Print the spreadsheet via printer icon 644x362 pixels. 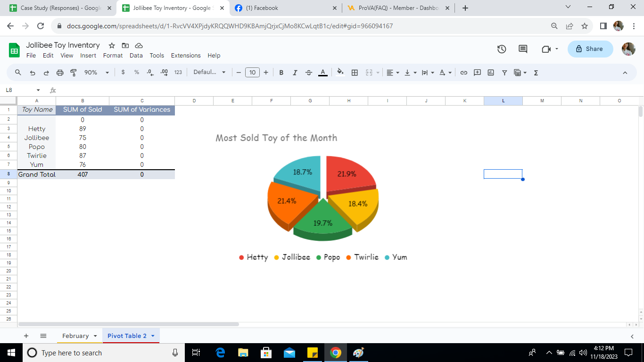[x=60, y=73]
